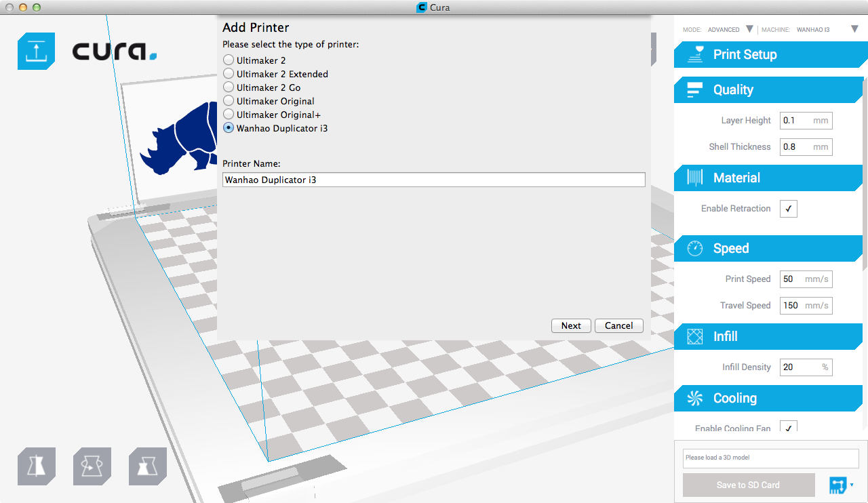Click the 'WANHAO I3' machine text
The image size is (868, 503).
click(x=813, y=30)
